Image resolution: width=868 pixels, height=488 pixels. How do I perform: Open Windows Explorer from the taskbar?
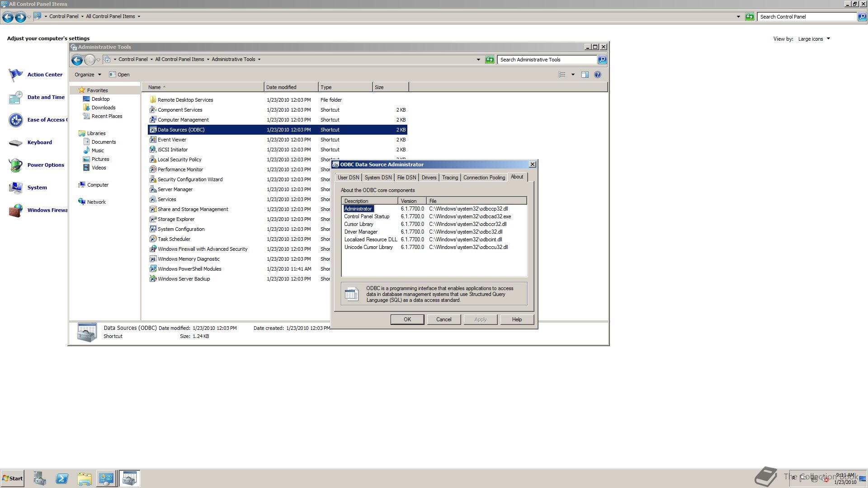[x=85, y=479]
